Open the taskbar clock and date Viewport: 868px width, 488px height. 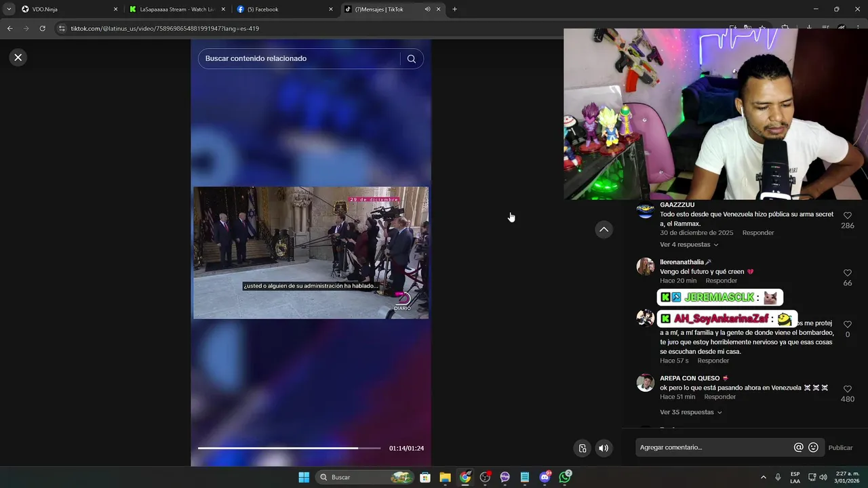(x=848, y=477)
